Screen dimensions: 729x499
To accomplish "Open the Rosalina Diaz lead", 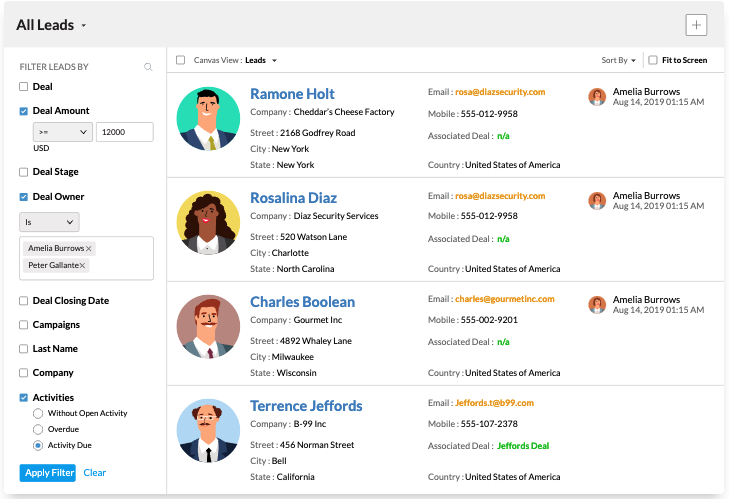I will click(293, 198).
